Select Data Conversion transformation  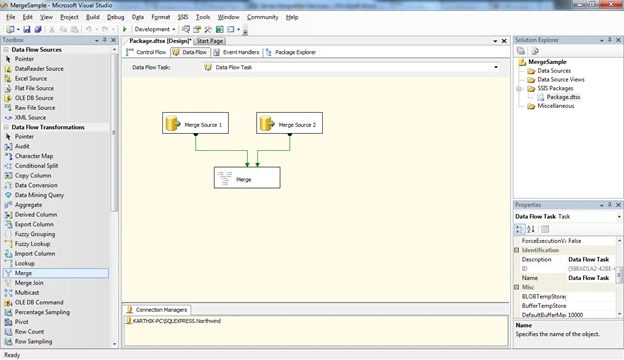36,185
